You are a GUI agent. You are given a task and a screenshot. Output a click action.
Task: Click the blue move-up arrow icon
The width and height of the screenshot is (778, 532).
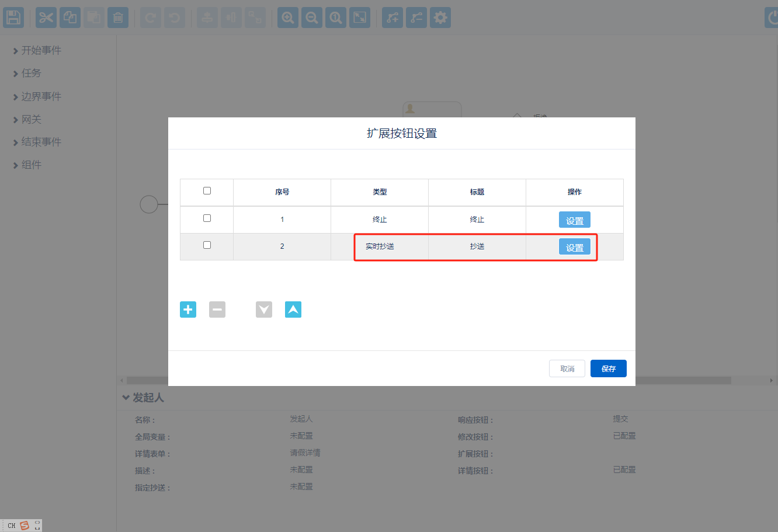[x=293, y=310]
